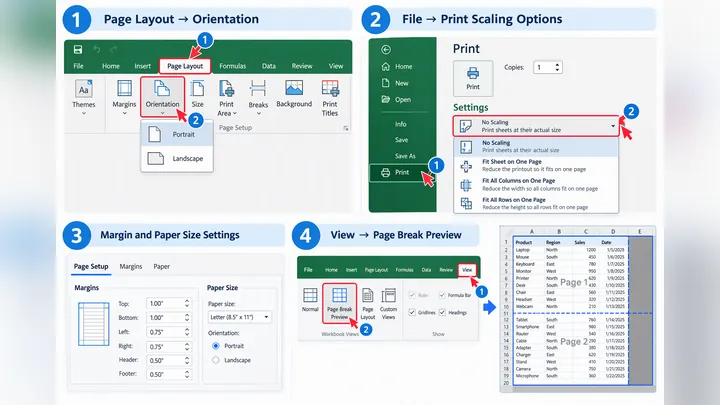
Task: Click the Redo arrow icon
Action: click(x=113, y=49)
